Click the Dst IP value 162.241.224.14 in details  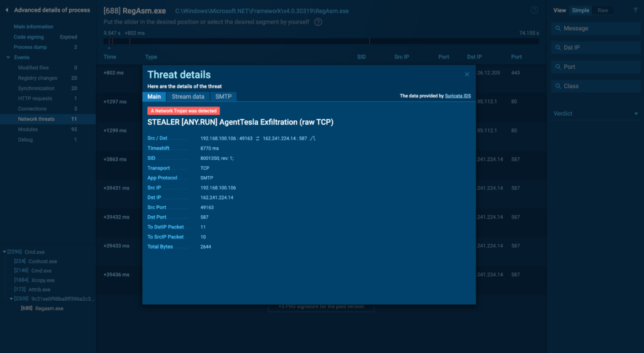[217, 198]
